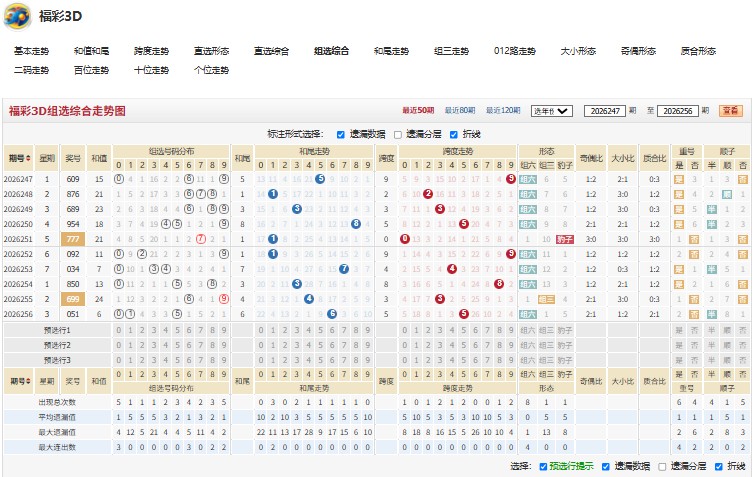Click blue ball 4 in row 2026255
This screenshot has width=753, height=477.
pos(308,299)
